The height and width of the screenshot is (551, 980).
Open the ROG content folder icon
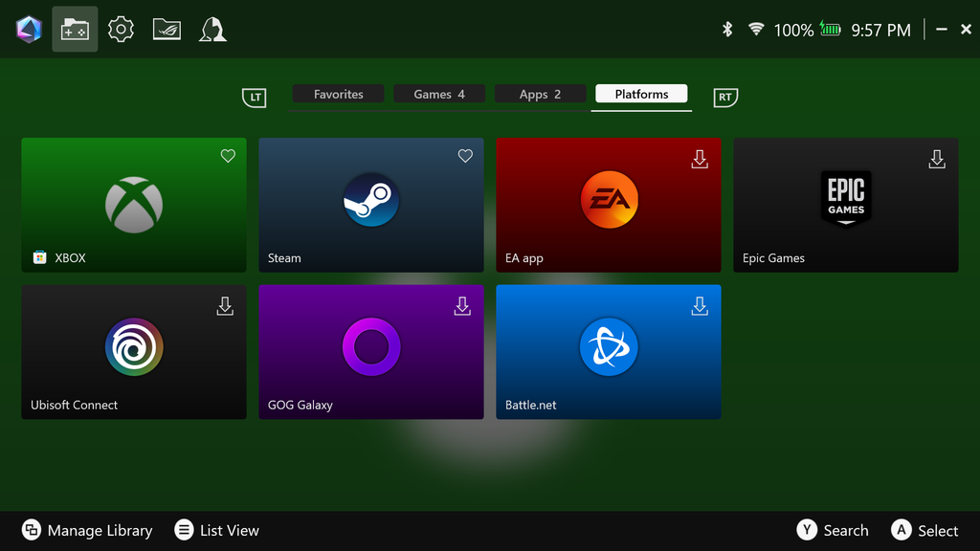[167, 30]
